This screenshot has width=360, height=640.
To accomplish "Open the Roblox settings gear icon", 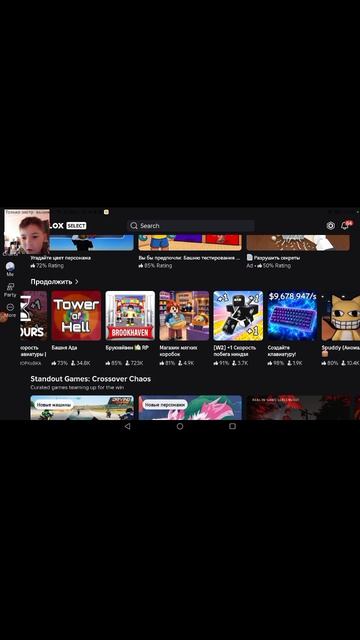I will click(330, 226).
